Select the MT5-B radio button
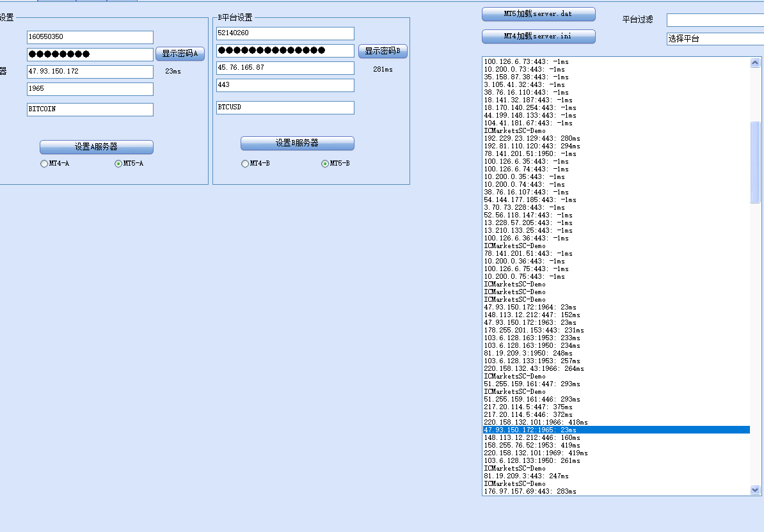 coord(325,164)
